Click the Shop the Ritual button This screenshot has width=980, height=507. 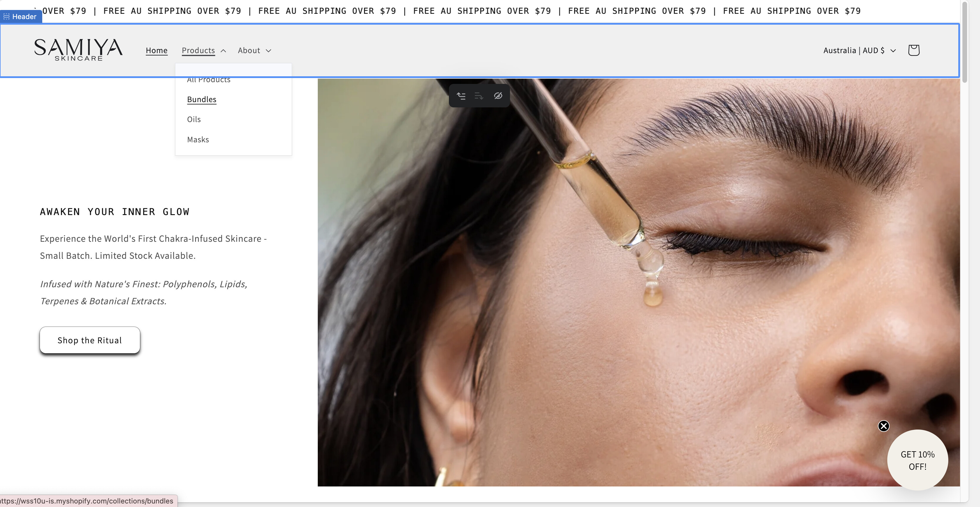click(x=90, y=340)
